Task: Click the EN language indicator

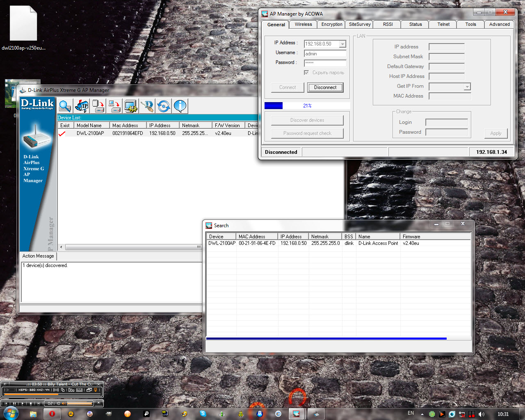Action: [x=411, y=413]
